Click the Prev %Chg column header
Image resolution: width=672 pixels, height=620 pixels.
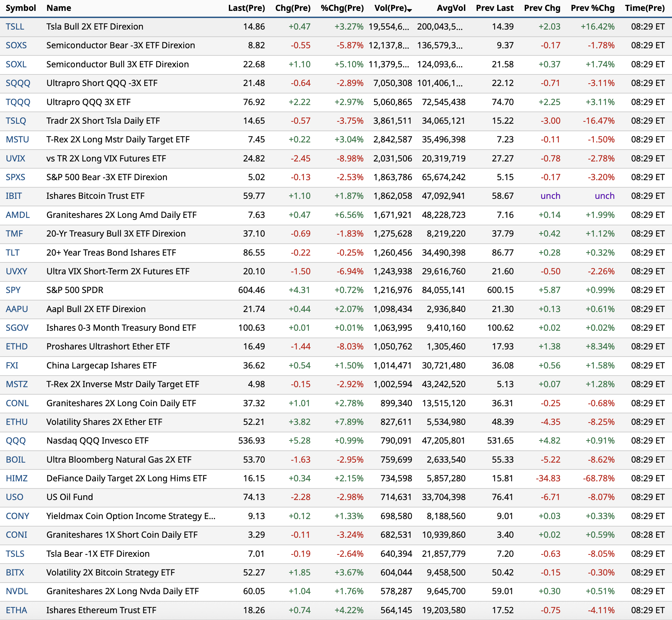(592, 8)
